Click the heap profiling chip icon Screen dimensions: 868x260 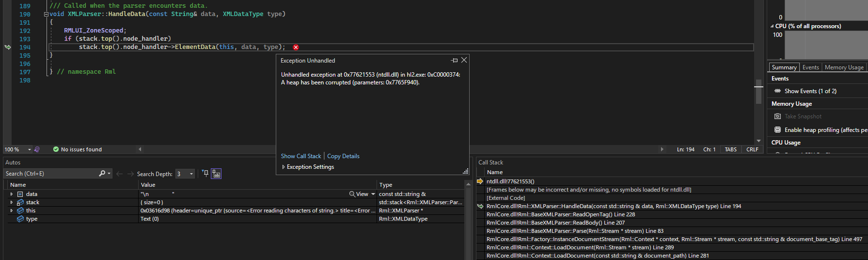pos(777,130)
